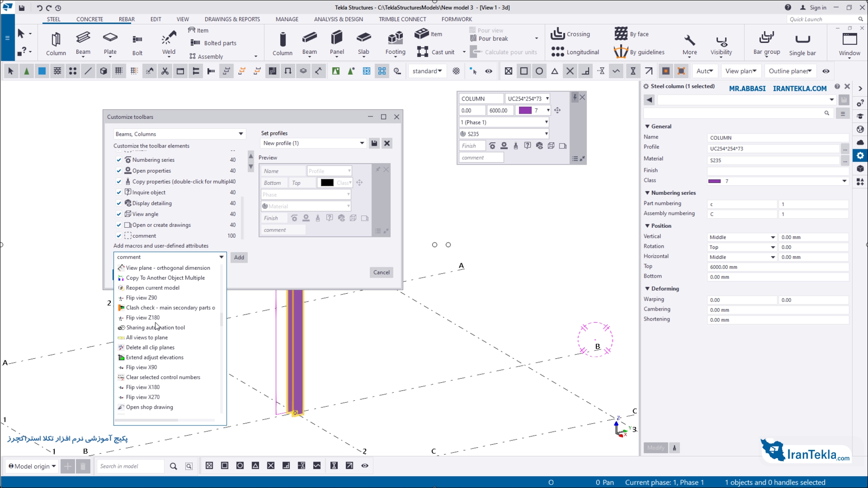The width and height of the screenshot is (868, 488).
Task: Open the Bar group tool
Action: coord(766,43)
